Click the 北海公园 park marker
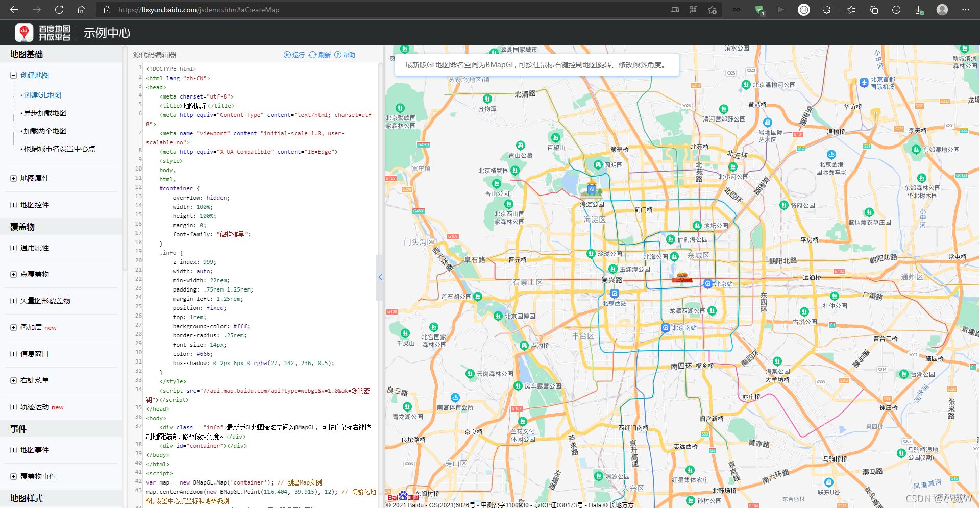980x508 pixels. click(674, 256)
